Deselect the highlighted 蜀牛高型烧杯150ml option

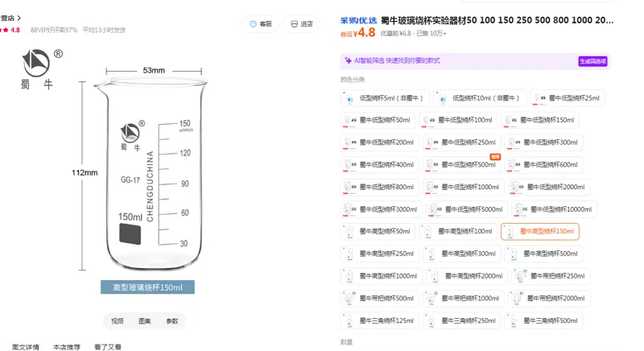point(540,232)
